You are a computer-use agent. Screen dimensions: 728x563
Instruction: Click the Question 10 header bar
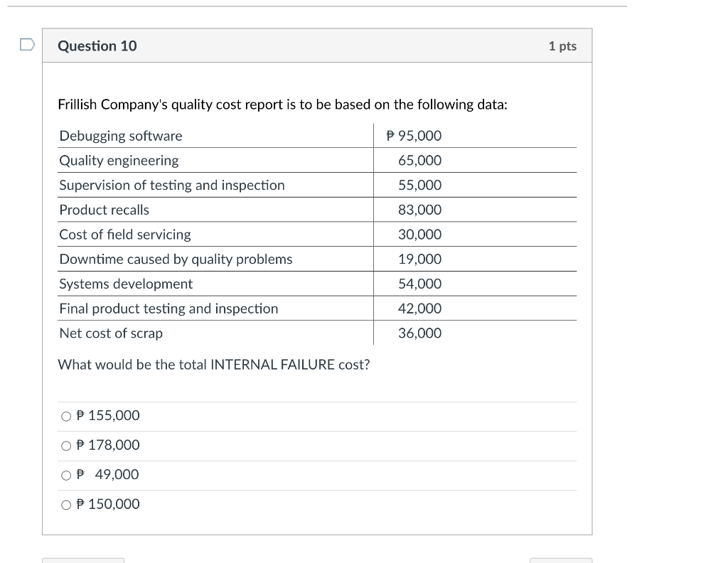[316, 45]
